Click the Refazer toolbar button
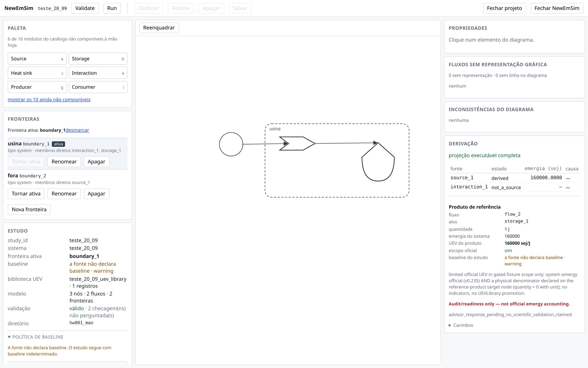This screenshot has width=588, height=368. pyautogui.click(x=181, y=8)
